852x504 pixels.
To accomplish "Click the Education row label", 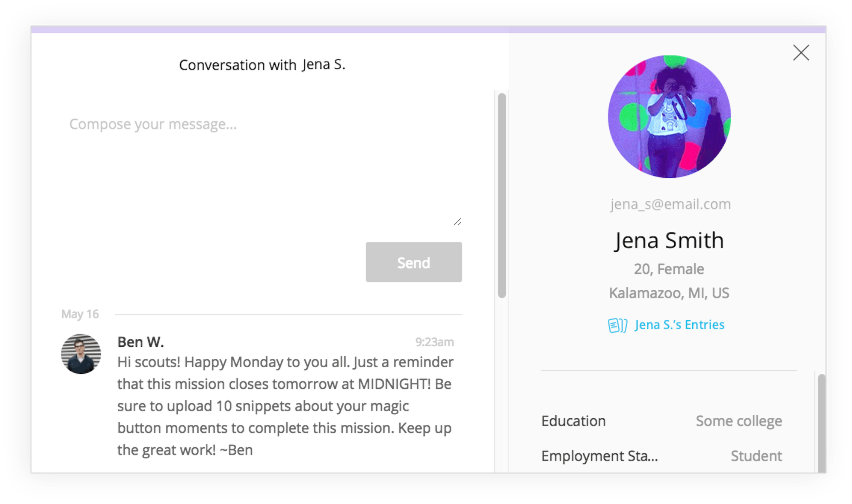I will click(573, 421).
